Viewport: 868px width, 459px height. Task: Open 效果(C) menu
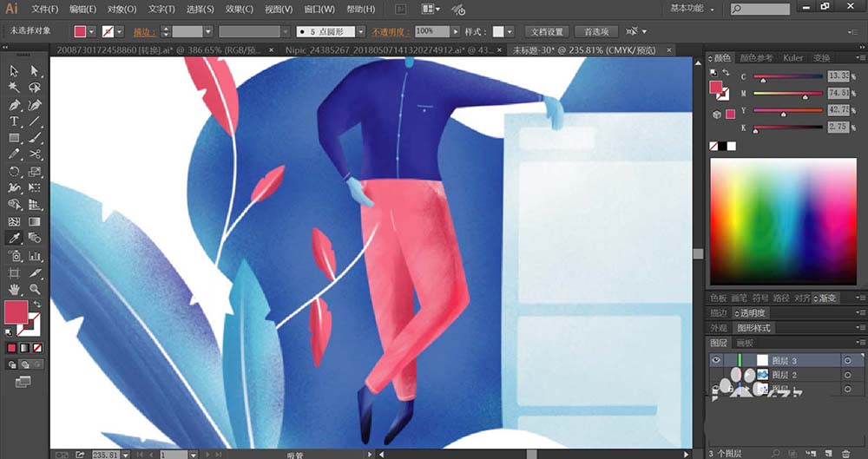point(240,9)
